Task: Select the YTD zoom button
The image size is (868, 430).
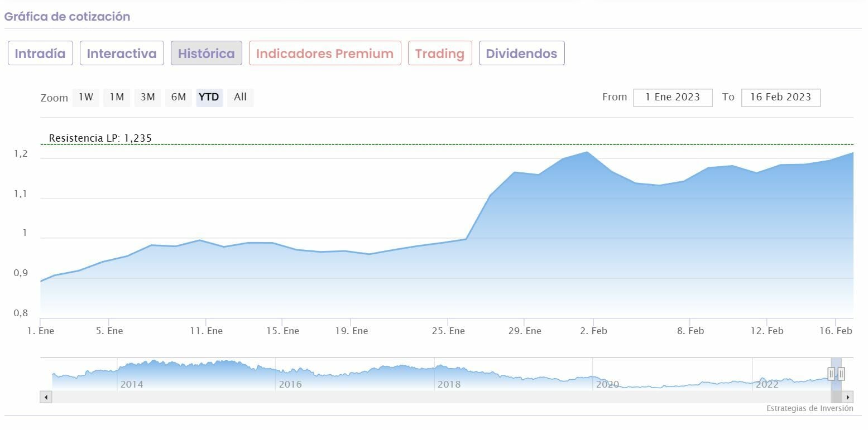Action: tap(209, 97)
